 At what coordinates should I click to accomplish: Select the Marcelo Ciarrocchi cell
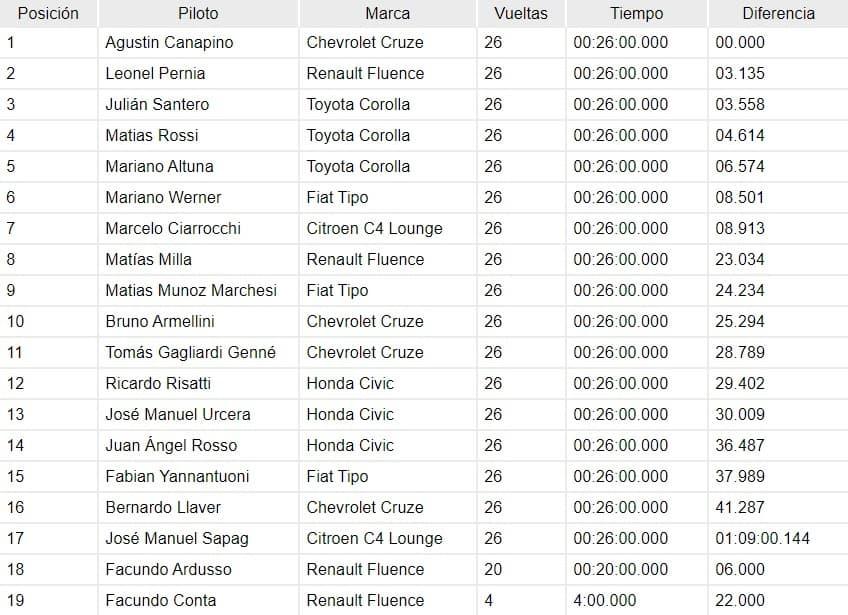(173, 228)
